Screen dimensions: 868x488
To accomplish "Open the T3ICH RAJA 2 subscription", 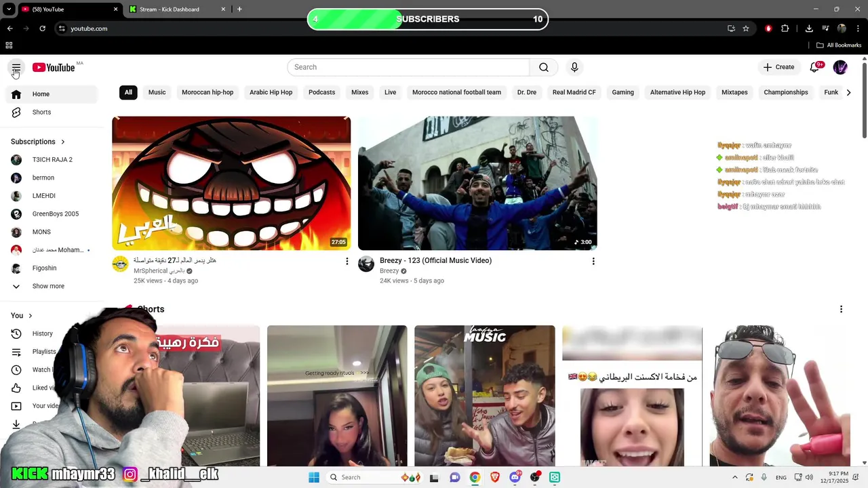I will click(52, 160).
